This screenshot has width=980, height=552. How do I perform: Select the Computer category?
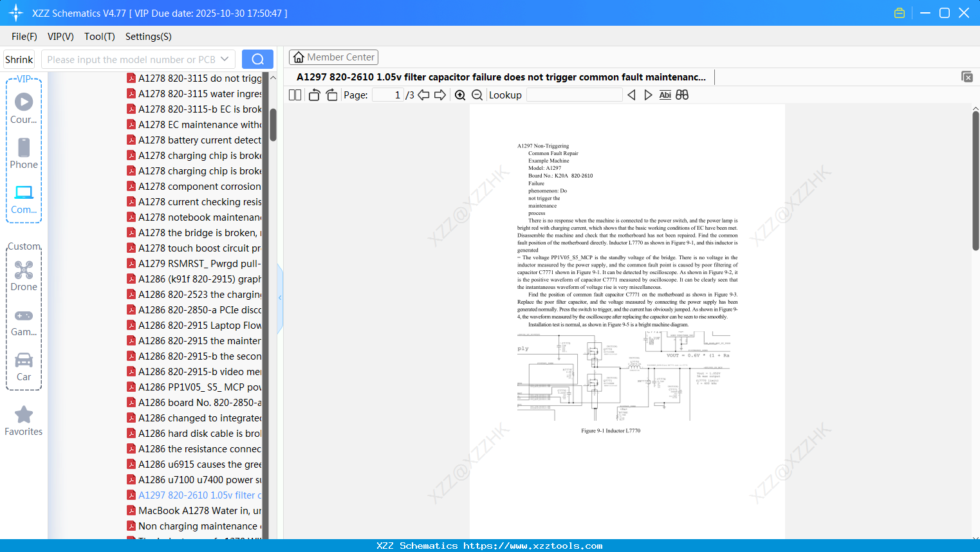pyautogui.click(x=24, y=199)
